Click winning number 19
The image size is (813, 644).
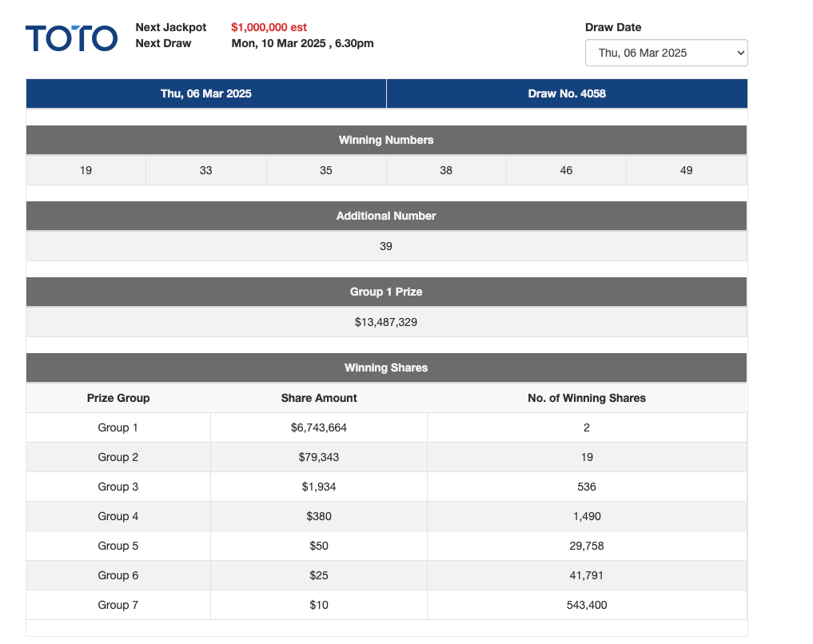86,170
